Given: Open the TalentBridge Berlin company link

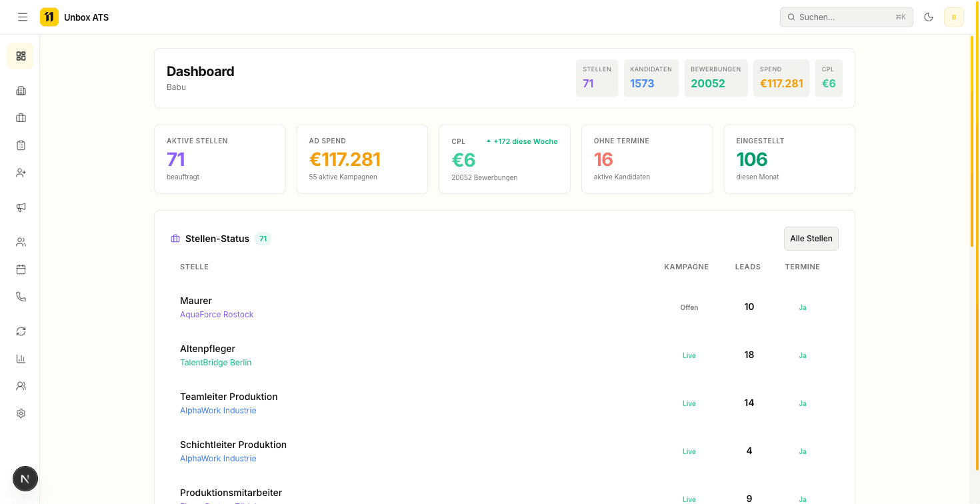Looking at the screenshot, I should 215,362.
